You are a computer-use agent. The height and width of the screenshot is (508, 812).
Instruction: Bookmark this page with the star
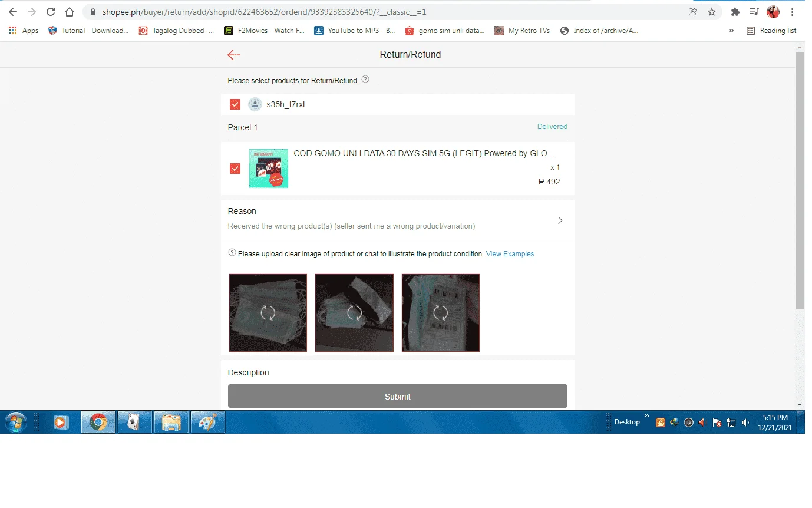coord(712,12)
